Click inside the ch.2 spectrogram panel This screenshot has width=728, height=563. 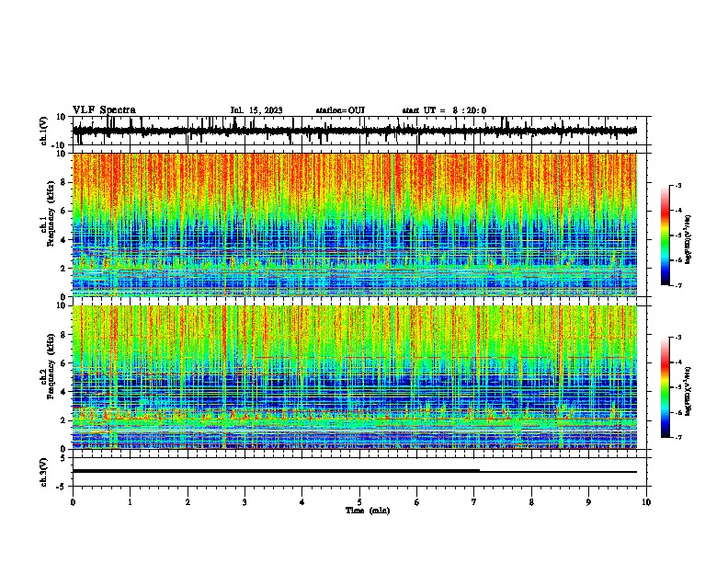[x=355, y=377]
